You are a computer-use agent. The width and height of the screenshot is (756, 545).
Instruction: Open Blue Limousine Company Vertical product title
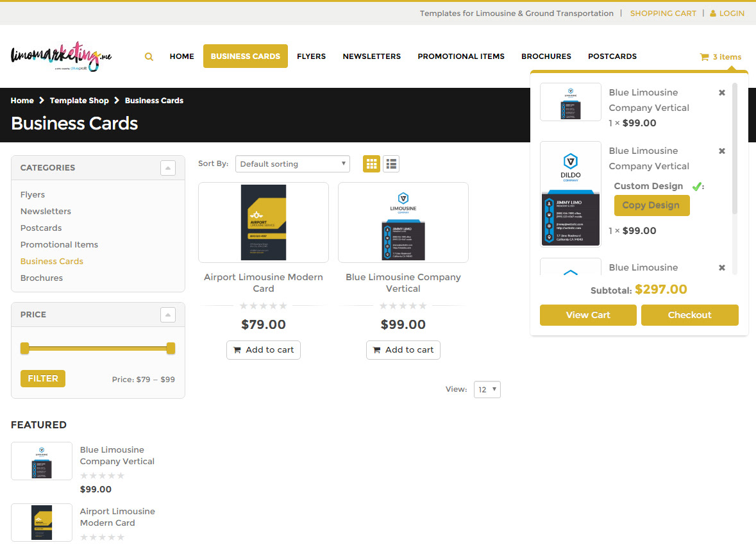(x=403, y=283)
